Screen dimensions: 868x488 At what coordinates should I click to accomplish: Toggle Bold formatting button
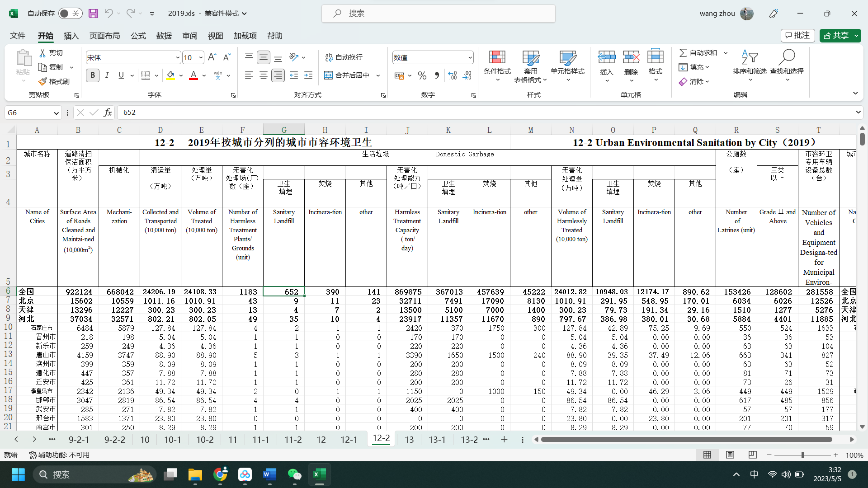(93, 75)
